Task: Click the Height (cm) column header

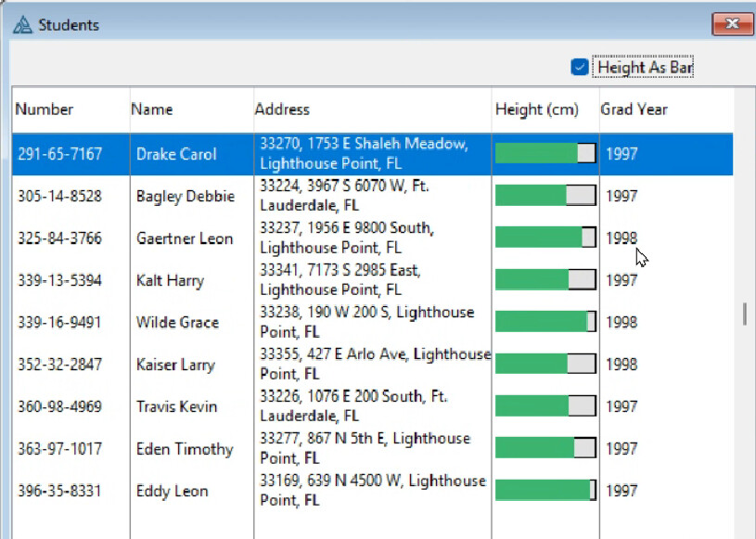Action: click(536, 109)
